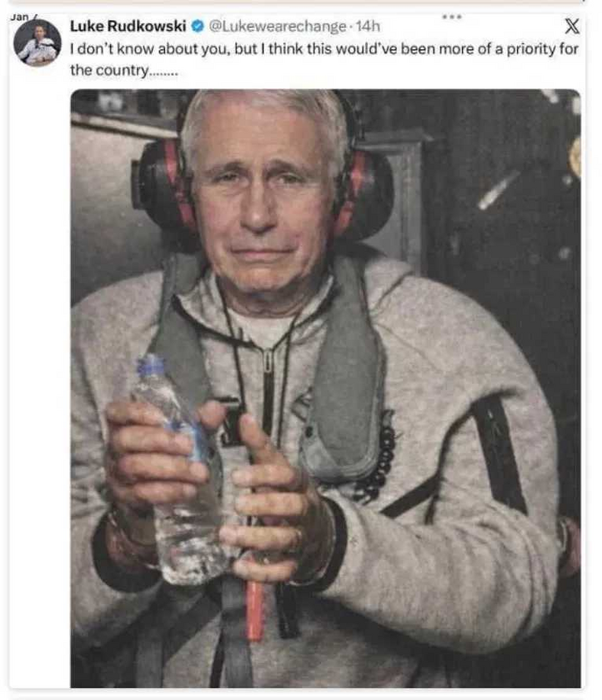Image resolution: width=602 pixels, height=700 pixels.
Task: Open Luke Rudkowski's profile avatar
Action: pos(38,42)
